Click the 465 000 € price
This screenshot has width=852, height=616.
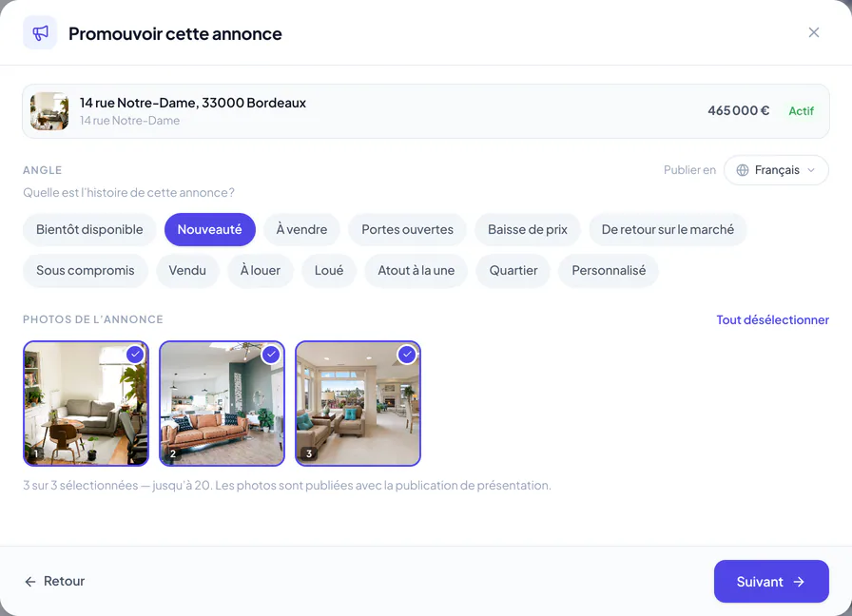point(739,110)
